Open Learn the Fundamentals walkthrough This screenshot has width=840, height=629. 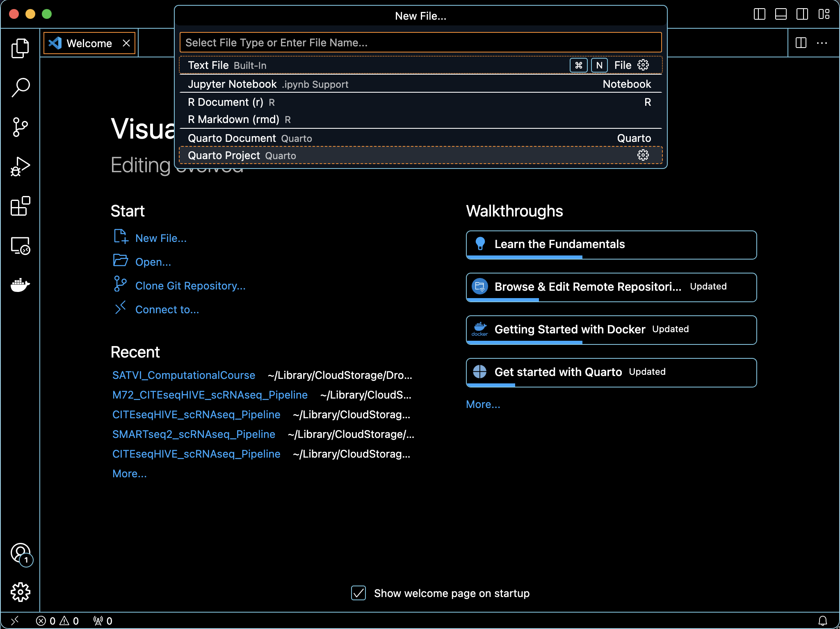click(x=611, y=245)
